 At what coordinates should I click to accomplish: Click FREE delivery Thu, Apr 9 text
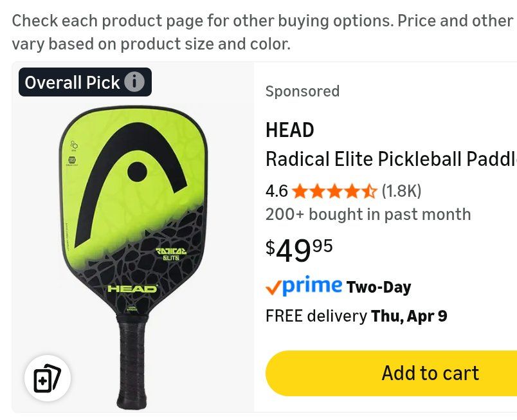coord(356,316)
